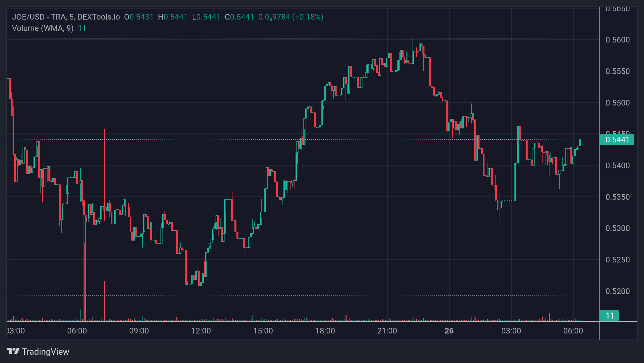The image size is (644, 363).
Task: Click the 0.5200 price axis label
Action: coord(617,291)
